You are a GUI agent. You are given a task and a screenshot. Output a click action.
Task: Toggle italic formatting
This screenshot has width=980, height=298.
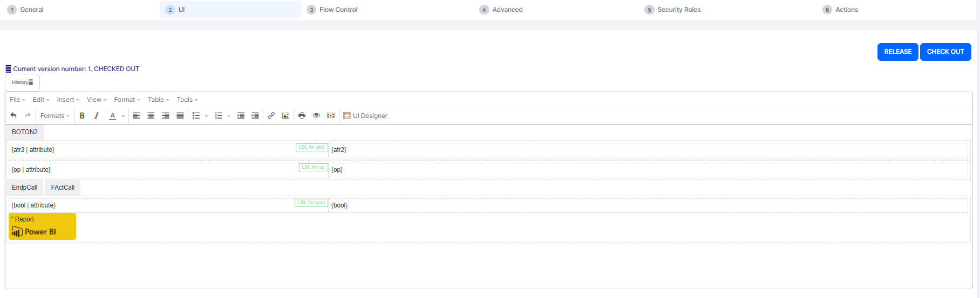pos(97,116)
